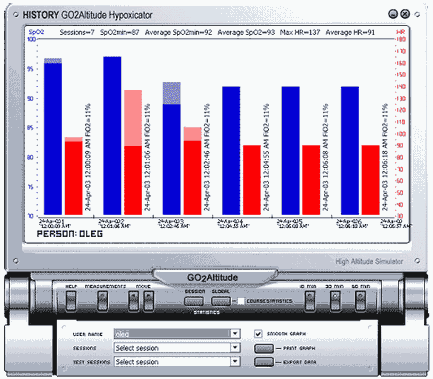Select the 12:00:09 AM session blue SpO2 bar
433x379 pixels.
[53, 137]
